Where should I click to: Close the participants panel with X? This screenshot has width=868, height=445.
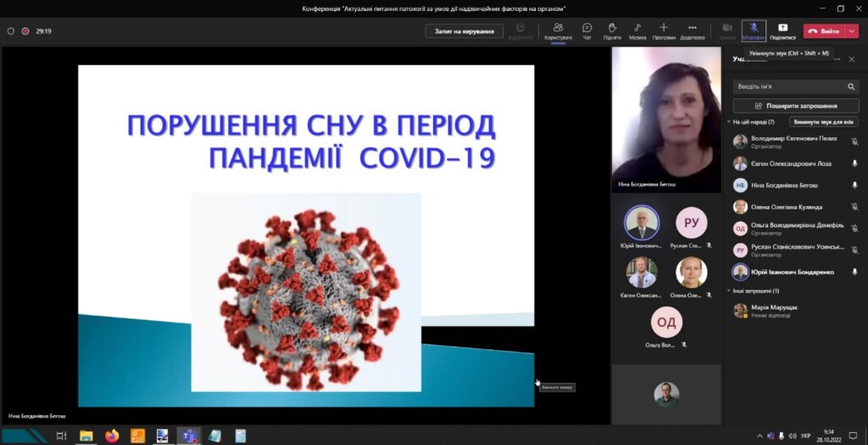pos(852,59)
